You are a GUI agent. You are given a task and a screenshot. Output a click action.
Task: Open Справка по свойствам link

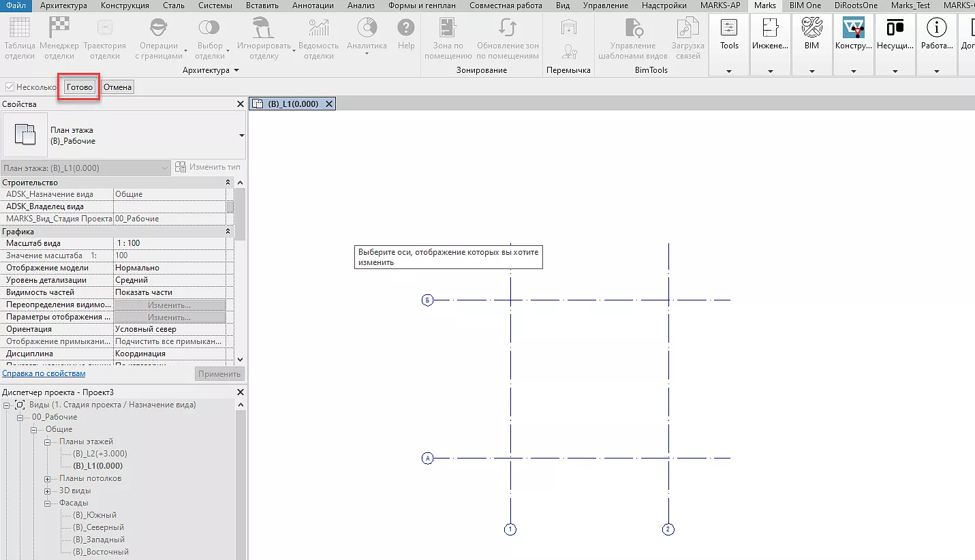tap(44, 373)
